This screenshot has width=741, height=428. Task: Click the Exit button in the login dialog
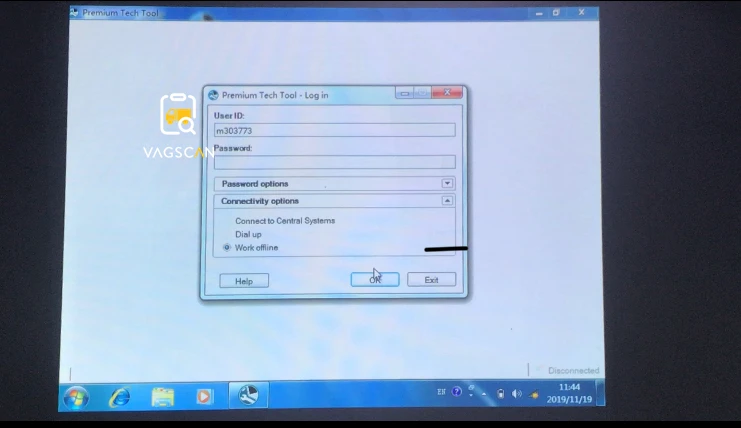point(431,280)
